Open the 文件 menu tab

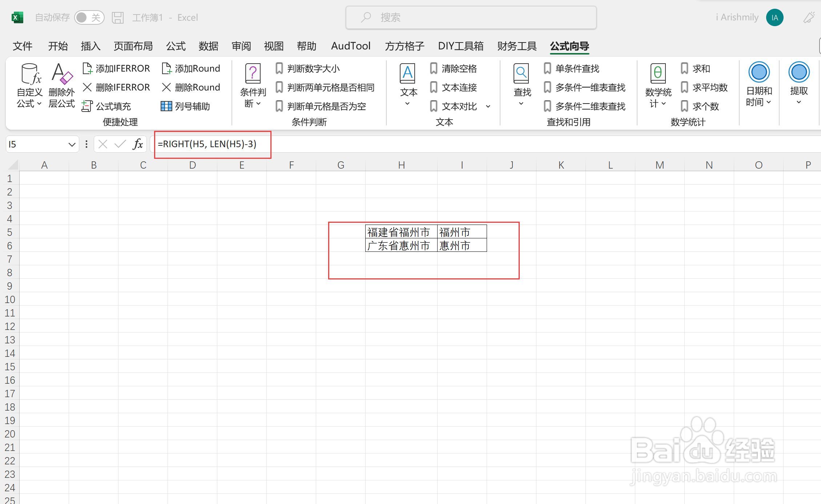pos(23,46)
